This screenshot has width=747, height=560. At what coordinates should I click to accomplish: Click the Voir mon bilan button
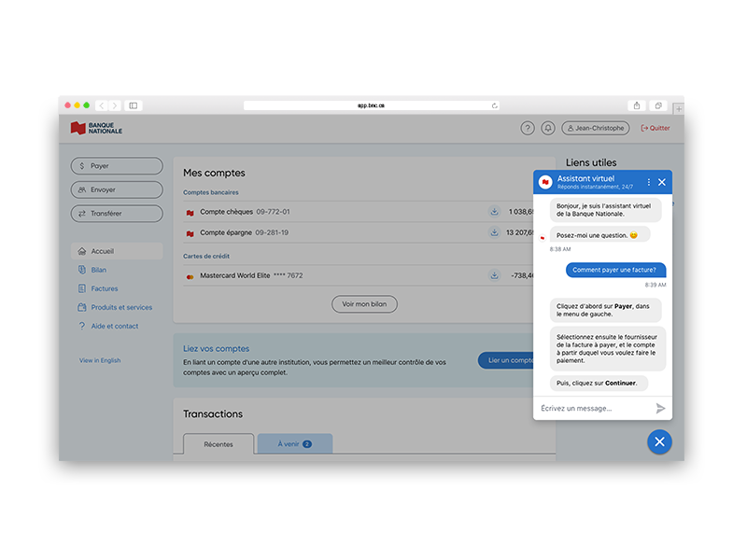click(x=364, y=304)
